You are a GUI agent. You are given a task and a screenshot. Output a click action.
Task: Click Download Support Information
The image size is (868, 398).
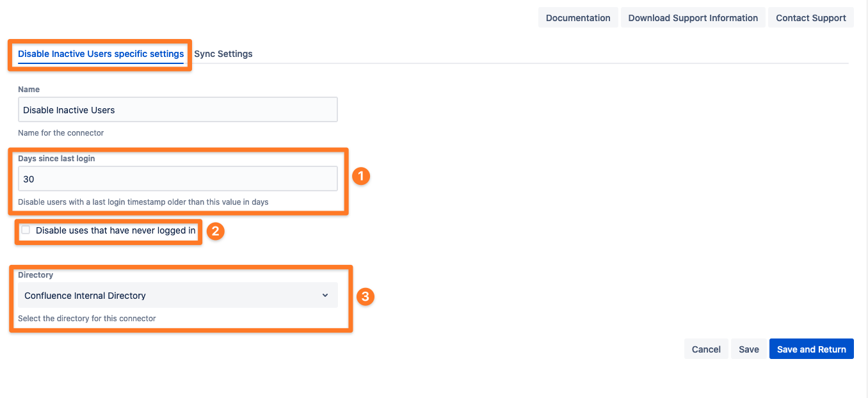pos(693,17)
